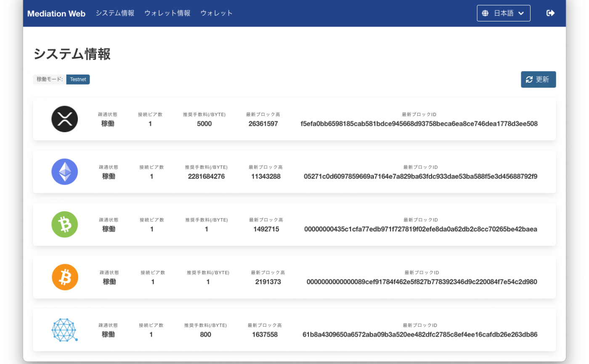Viewport: 589px width, 364px height.
Task: Open the システム情報 menu item
Action: [x=115, y=13]
